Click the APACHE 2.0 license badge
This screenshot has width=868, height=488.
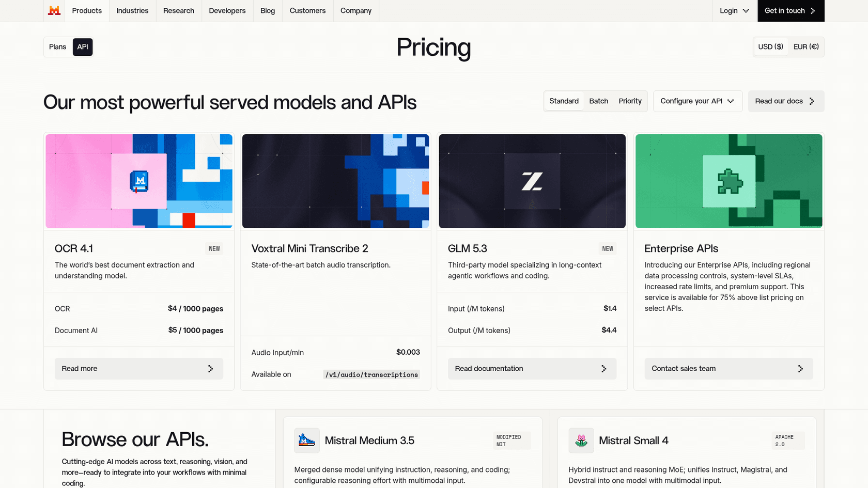click(x=788, y=440)
